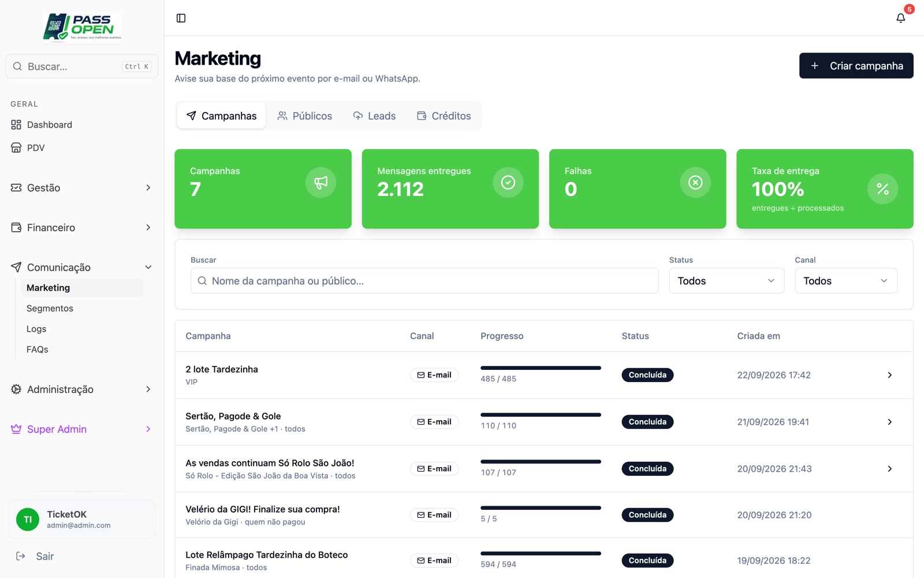
Task: Click the Criada em column header
Action: click(758, 336)
